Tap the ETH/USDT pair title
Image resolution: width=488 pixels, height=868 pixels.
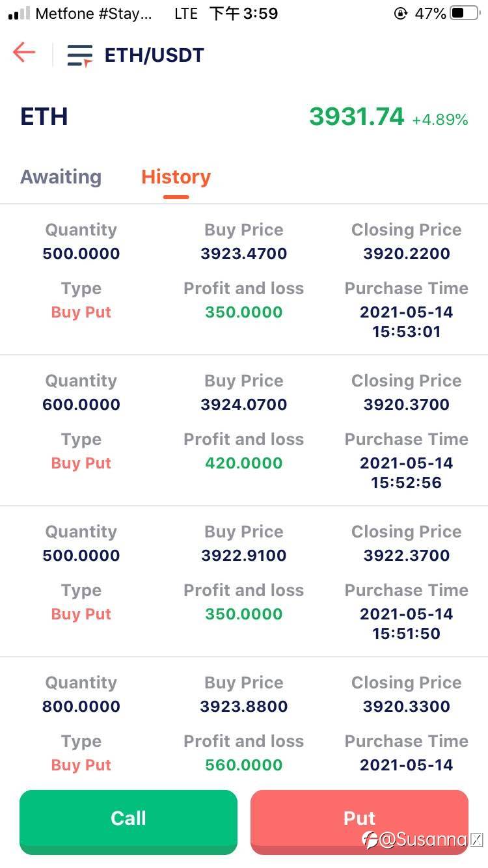[x=154, y=55]
